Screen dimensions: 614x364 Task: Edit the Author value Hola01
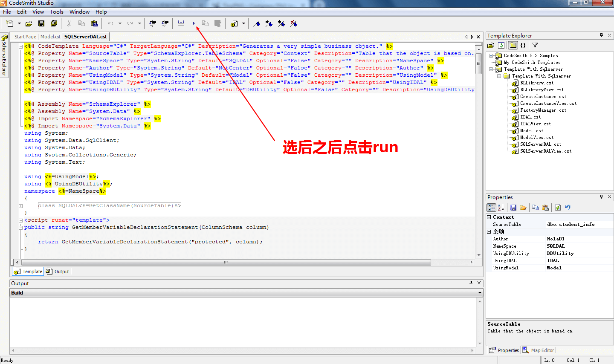click(579, 239)
